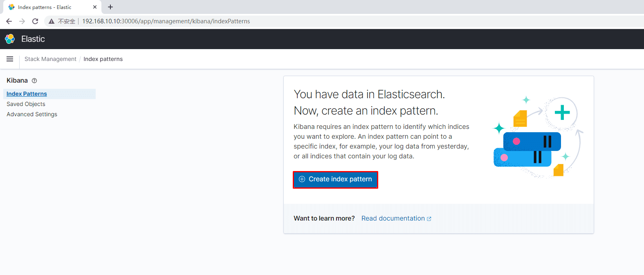The width and height of the screenshot is (644, 275).
Task: Click the 'Want to learn more?' text
Action: click(324, 219)
